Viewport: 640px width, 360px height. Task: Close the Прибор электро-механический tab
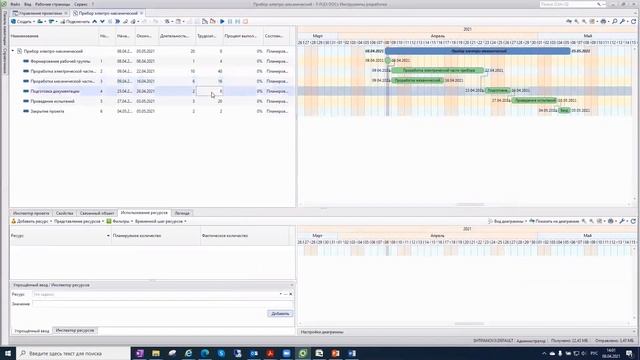pos(142,13)
